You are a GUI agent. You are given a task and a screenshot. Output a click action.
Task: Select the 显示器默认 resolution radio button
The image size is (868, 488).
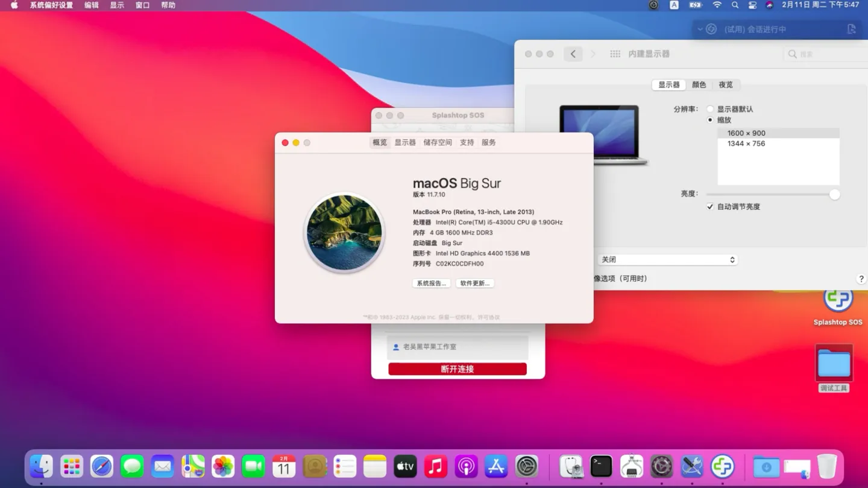710,109
